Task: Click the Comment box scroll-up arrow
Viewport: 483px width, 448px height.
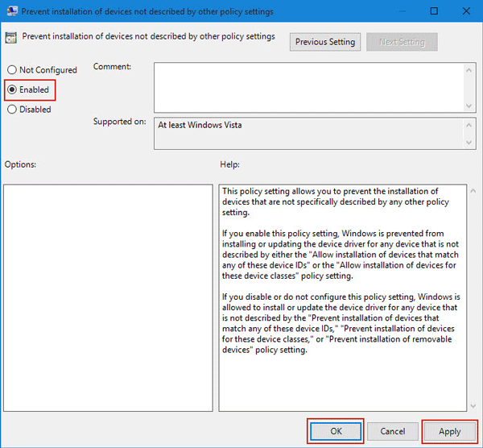Action: (x=469, y=71)
